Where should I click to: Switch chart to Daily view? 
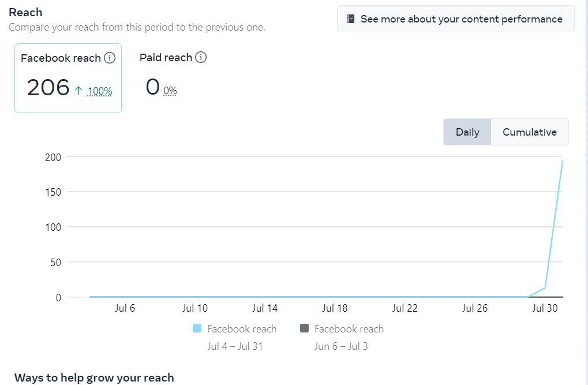click(467, 132)
